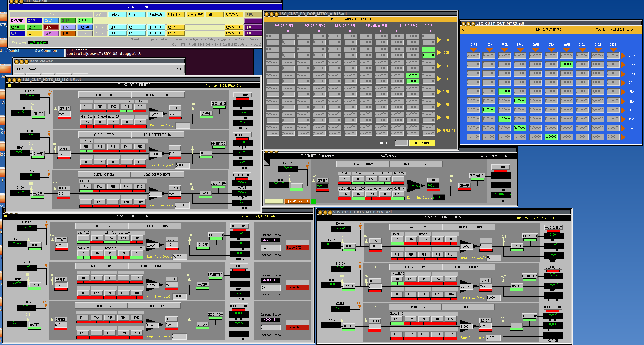
Task: Click the orange SRCL column arrow in LSC Output Matrix
Action: 520,50
